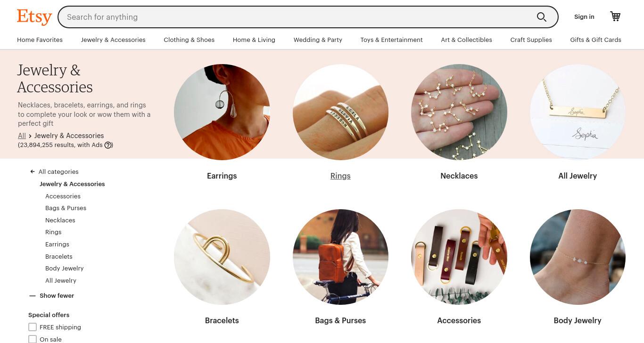Select Bags & Purses in the sidebar tree
Screen dimensions: 644x343
[x=66, y=208]
